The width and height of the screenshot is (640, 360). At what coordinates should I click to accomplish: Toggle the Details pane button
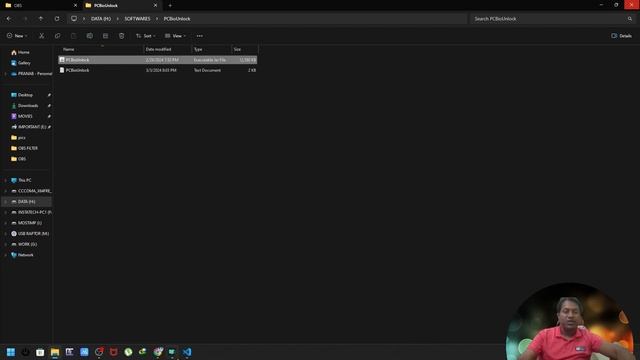(x=622, y=36)
